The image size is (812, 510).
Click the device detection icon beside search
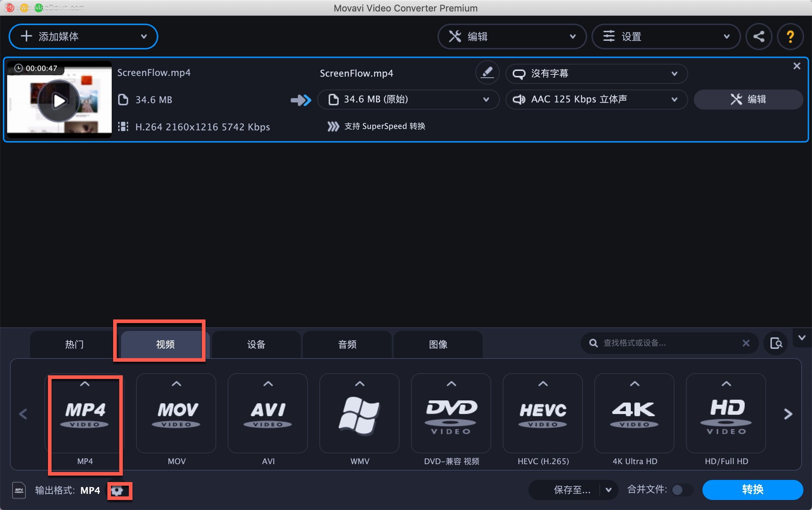click(x=776, y=343)
